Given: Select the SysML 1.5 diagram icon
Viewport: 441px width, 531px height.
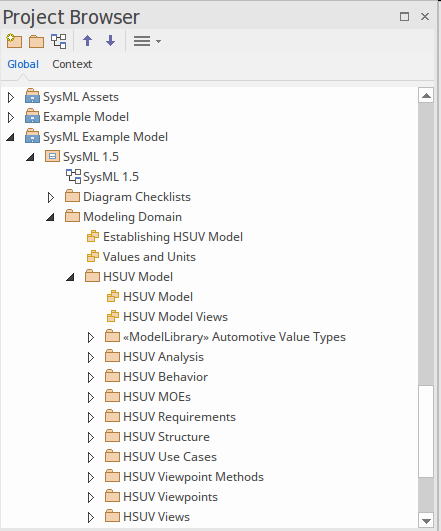Looking at the screenshot, I should pos(73,176).
